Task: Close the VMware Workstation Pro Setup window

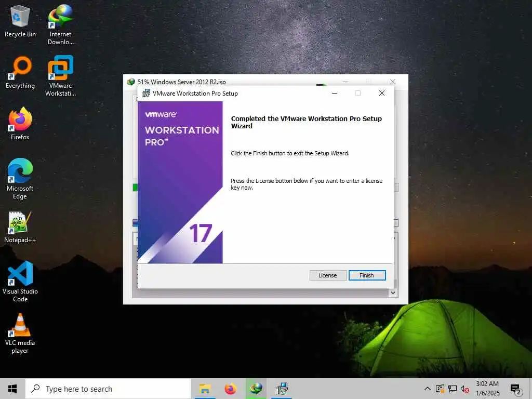Action: point(382,94)
